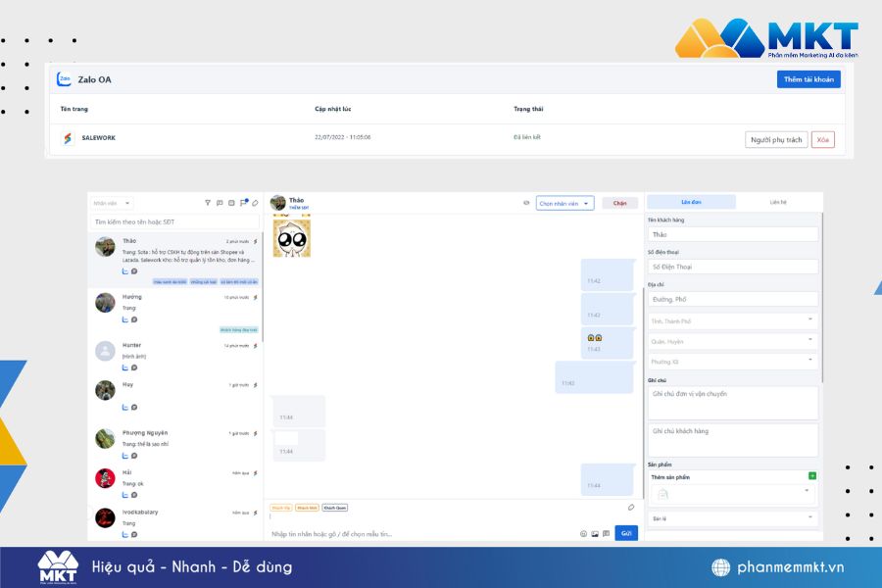This screenshot has height=588, width=882.
Task: Click the order icon under Thảo's conversation
Action: (x=124, y=271)
